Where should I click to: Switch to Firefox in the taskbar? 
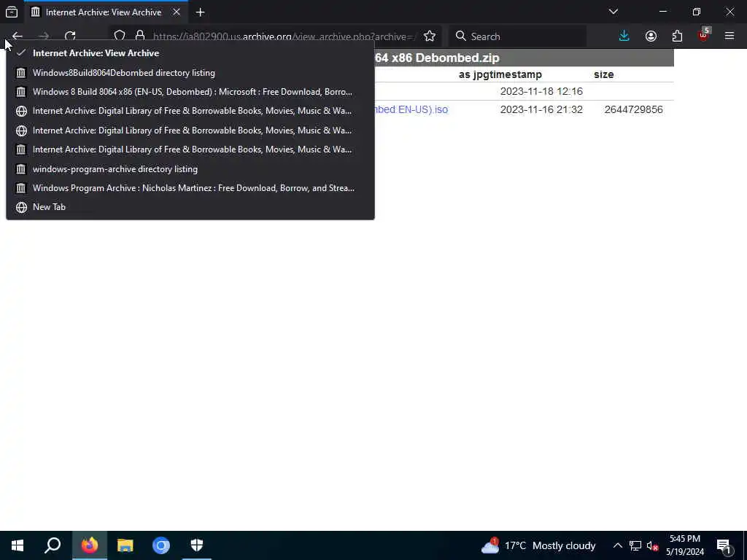89,545
